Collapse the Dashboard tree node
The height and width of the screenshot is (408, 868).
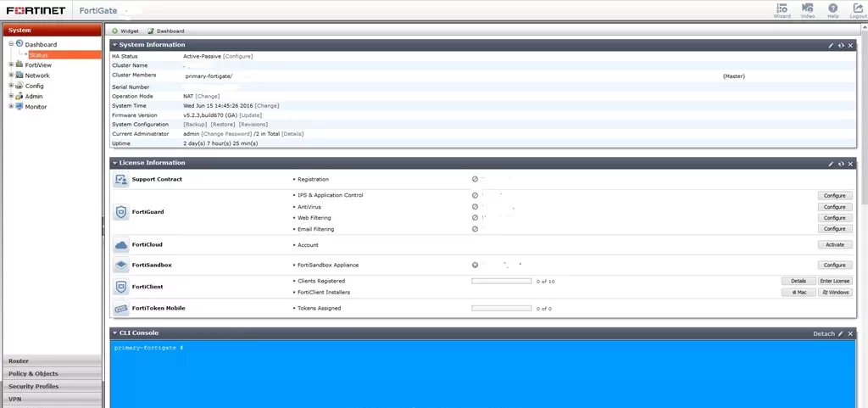pos(11,44)
